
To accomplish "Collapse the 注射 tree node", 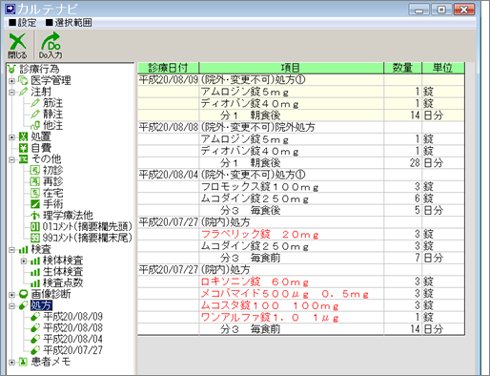I will click(12, 92).
